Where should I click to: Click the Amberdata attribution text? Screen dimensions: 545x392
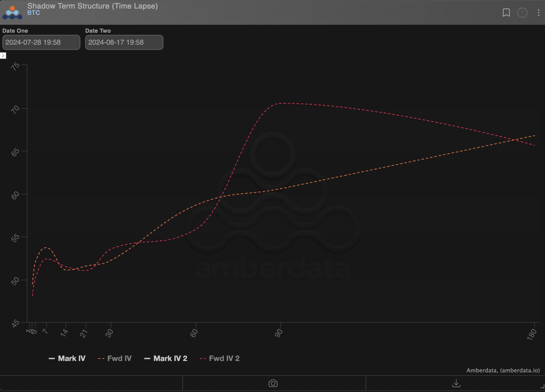(x=503, y=370)
